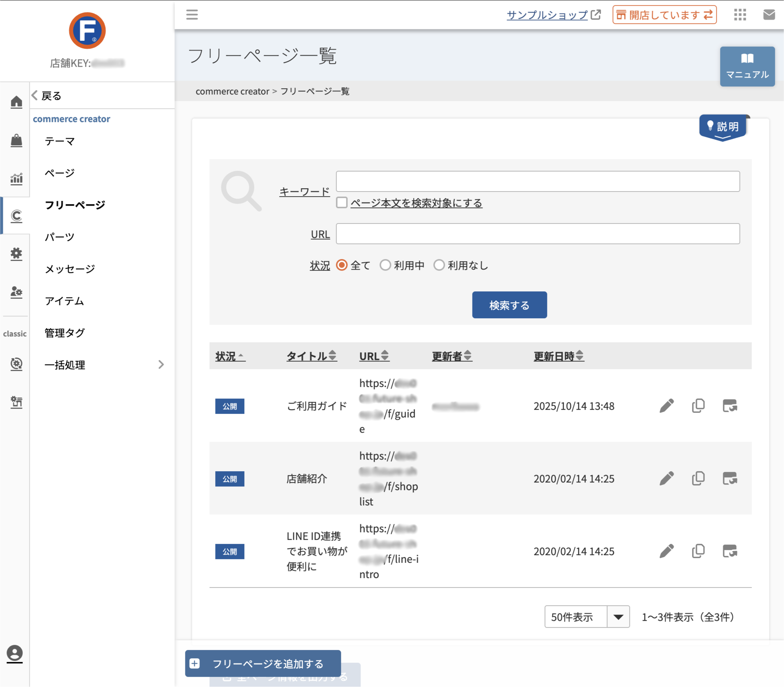Open the 50件表示 dropdown
This screenshot has width=784, height=687.
587,617
